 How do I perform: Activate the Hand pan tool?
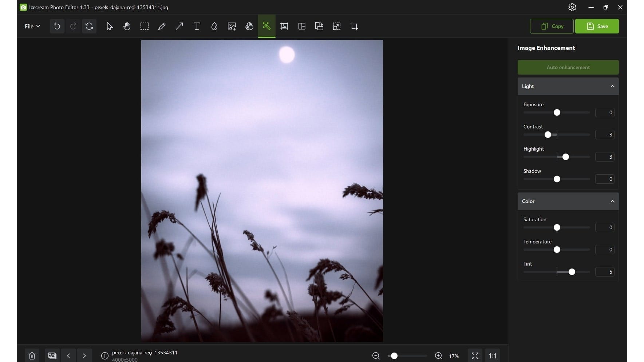pyautogui.click(x=127, y=26)
